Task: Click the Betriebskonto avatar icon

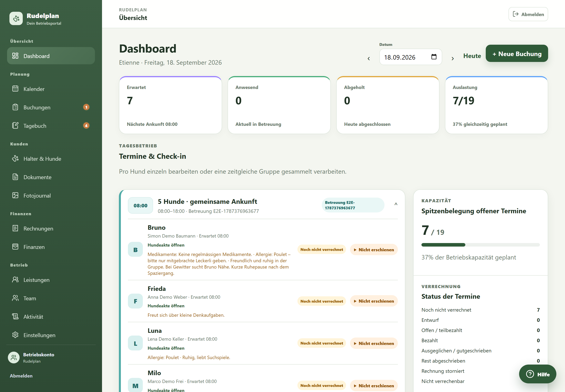Action: pyautogui.click(x=14, y=357)
